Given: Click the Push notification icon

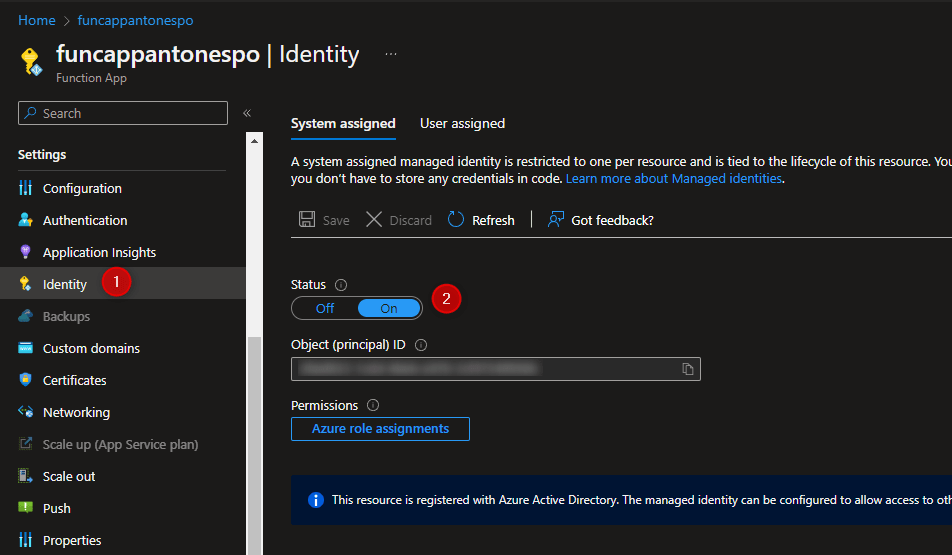Looking at the screenshot, I should click(x=26, y=507).
